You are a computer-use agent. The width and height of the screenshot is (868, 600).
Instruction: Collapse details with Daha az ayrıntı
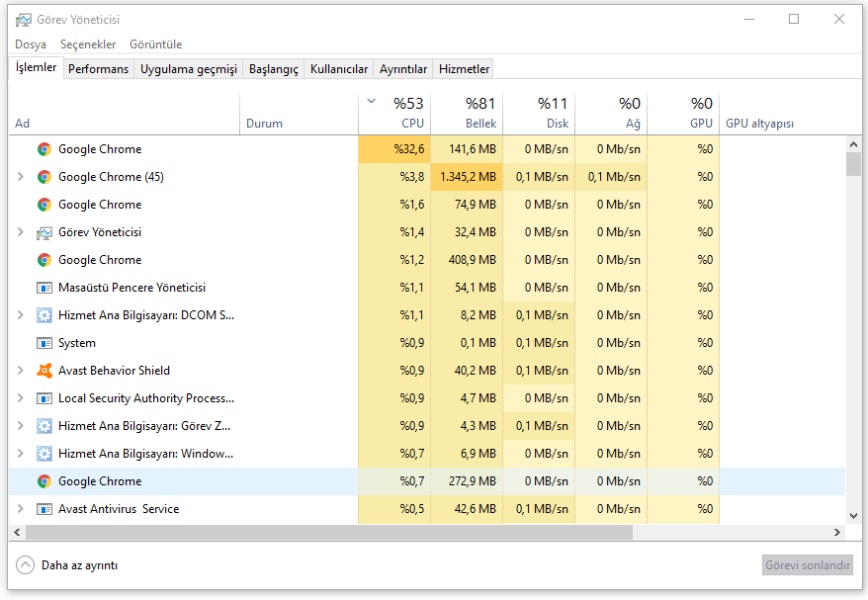(x=68, y=565)
